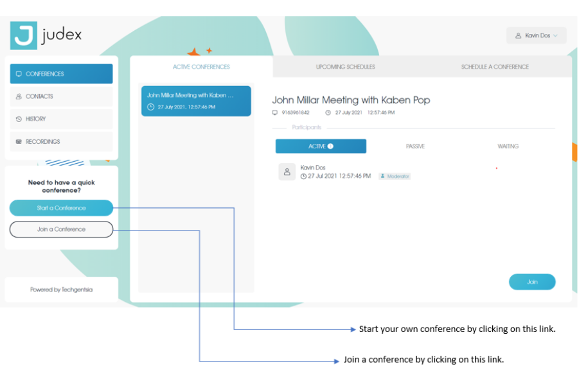The width and height of the screenshot is (588, 384).
Task: Click the user profile icon beside Kavin Dos
Action: click(518, 36)
